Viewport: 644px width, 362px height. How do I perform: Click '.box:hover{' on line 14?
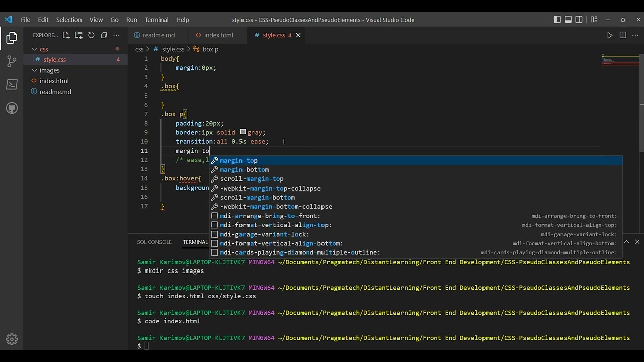click(x=181, y=178)
